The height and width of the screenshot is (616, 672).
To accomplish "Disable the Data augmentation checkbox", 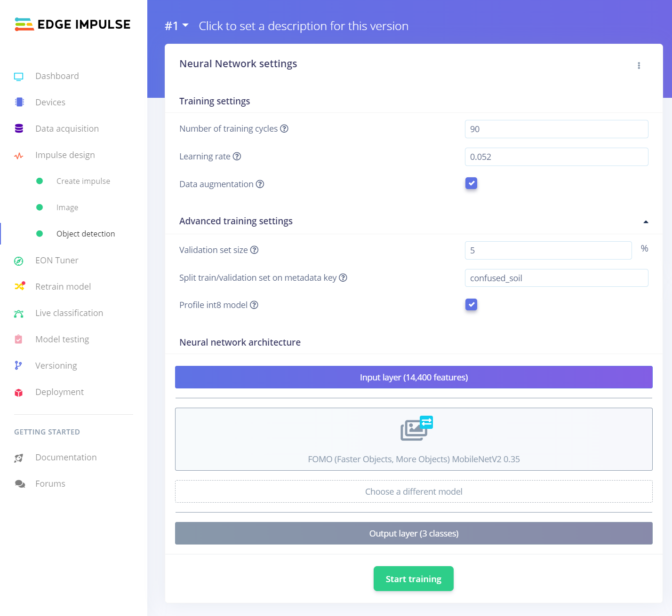I will click(471, 183).
